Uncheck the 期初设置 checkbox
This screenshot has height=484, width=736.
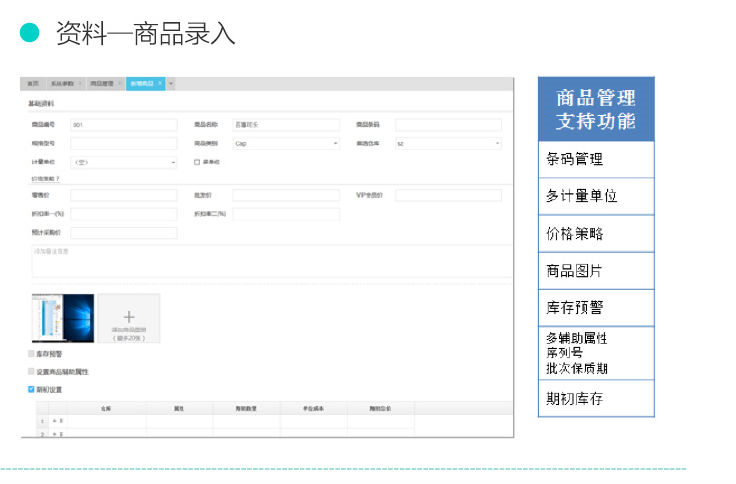coord(32,389)
